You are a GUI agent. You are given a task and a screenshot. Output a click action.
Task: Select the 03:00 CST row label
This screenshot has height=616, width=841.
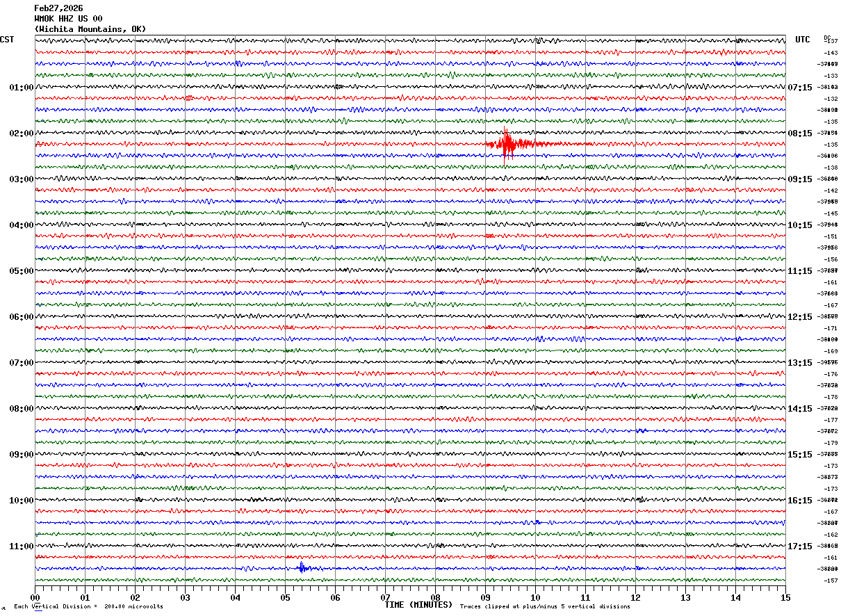pos(22,179)
